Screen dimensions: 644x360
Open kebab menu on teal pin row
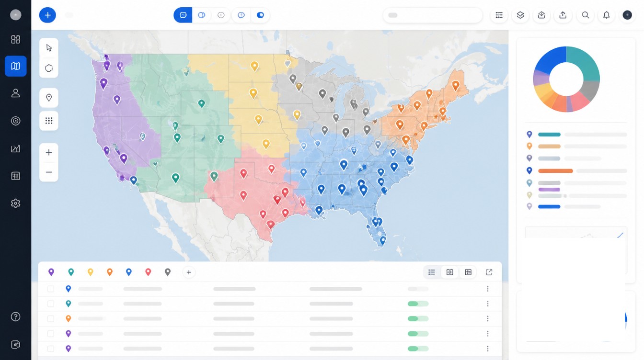[488, 304]
